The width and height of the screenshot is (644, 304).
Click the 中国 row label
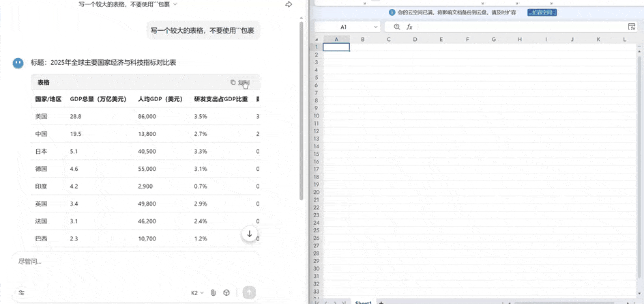[42, 134]
